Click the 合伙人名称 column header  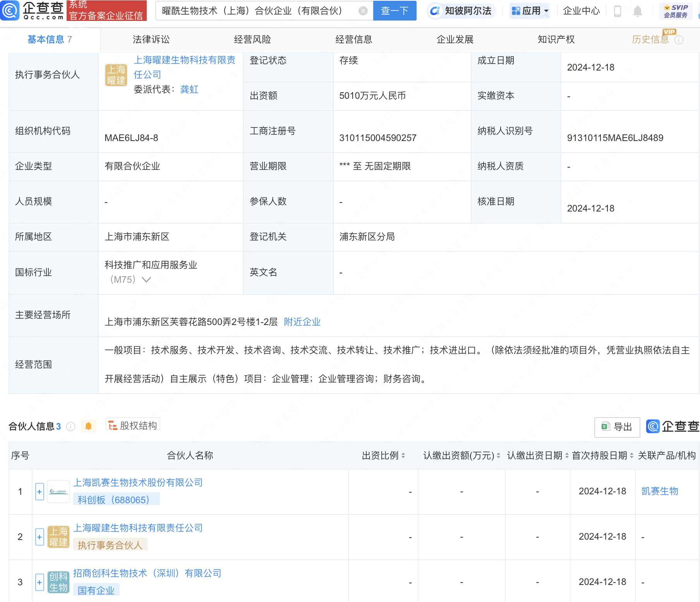(x=190, y=456)
